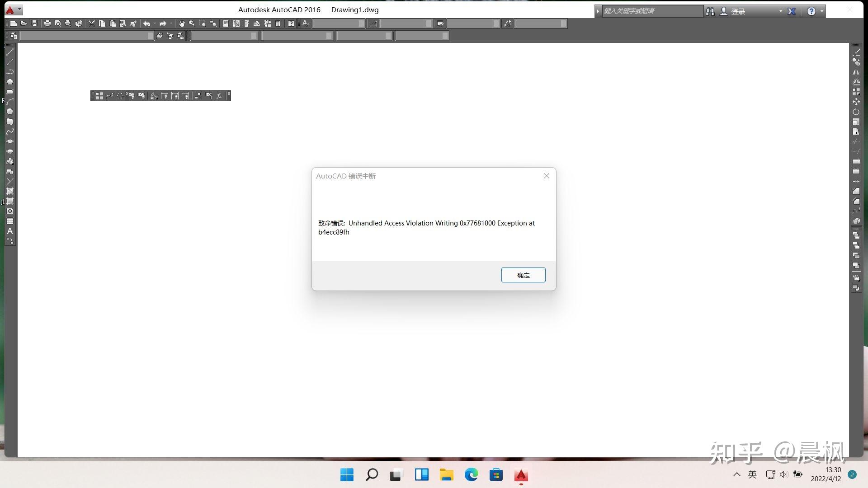This screenshot has width=868, height=488.
Task: Click the Cut scissors icon
Action: pyautogui.click(x=92, y=23)
